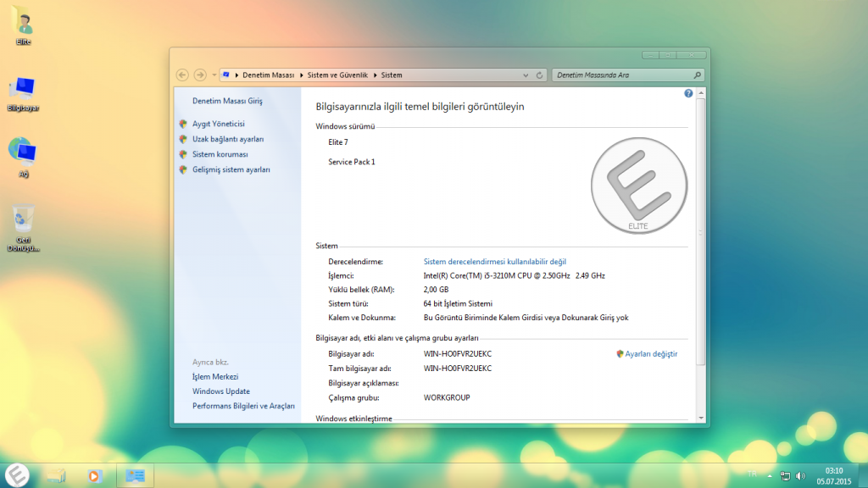Open recent pages dropdown arrow
The height and width of the screenshot is (488, 868).
tap(214, 75)
